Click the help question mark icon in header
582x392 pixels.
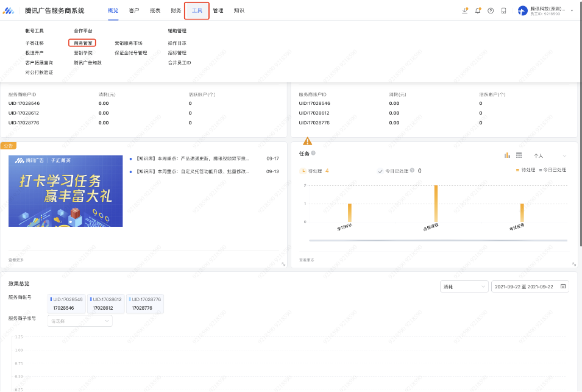tap(491, 10)
